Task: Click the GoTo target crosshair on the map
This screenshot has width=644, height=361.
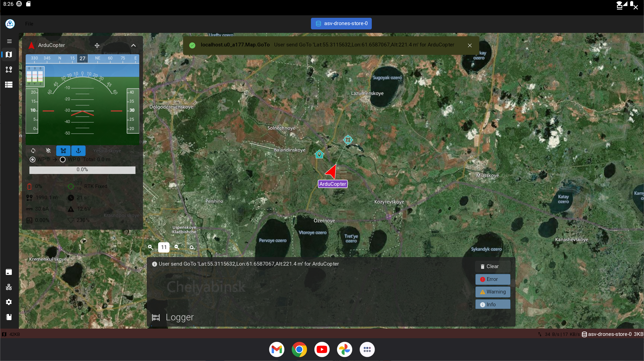Action: (348, 140)
